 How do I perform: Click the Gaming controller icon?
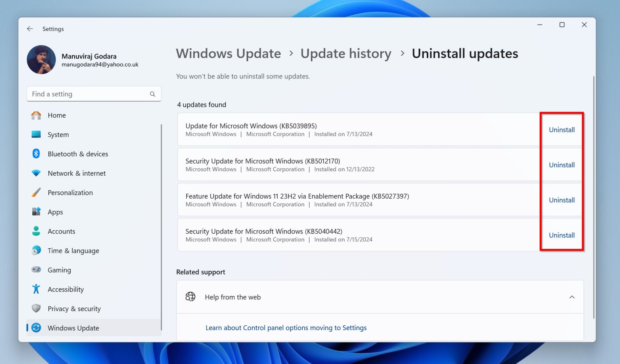[x=36, y=270]
